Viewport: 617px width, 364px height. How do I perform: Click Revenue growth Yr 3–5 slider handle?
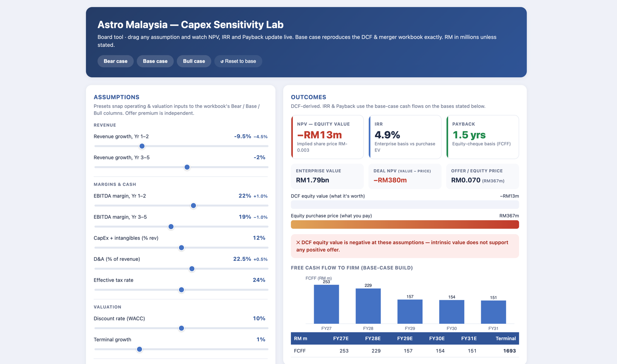click(187, 167)
